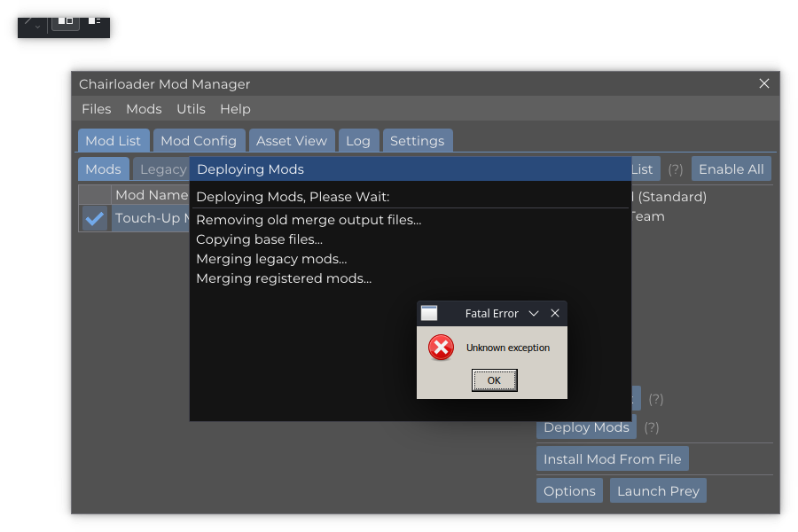
Task: Uncheck the Touch-Up mod checkbox
Action: coord(94,217)
